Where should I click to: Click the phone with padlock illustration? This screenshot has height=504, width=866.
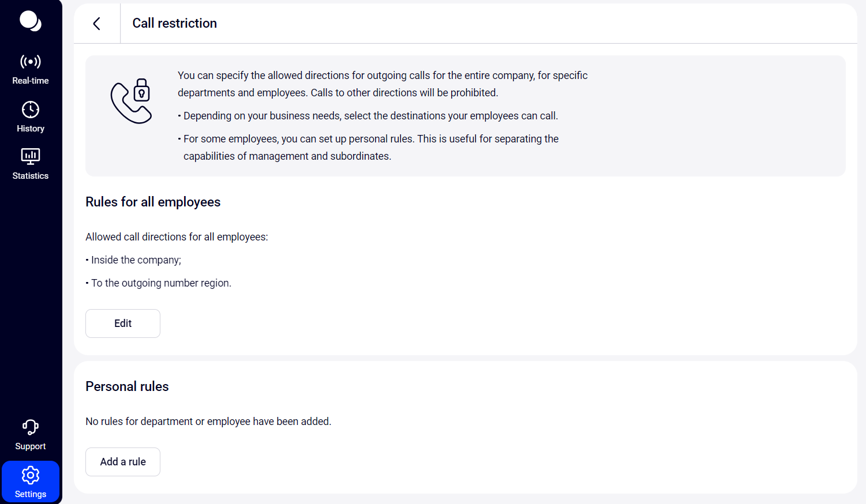pos(131,101)
